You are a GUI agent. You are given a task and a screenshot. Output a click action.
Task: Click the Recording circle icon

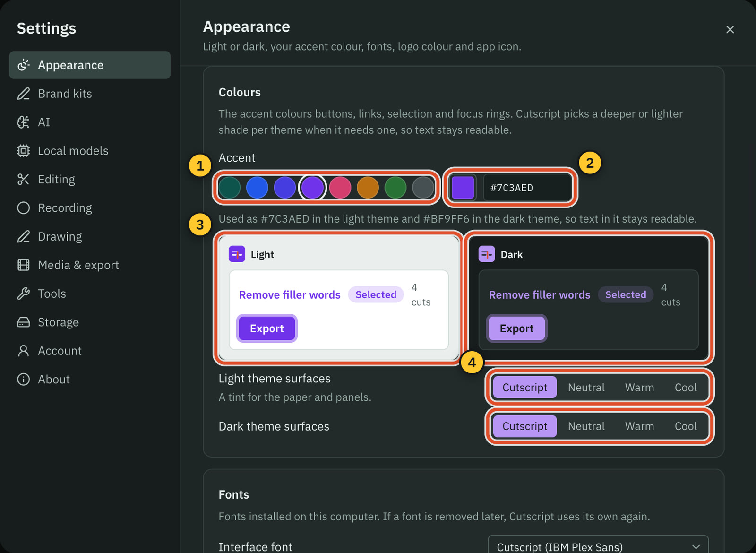point(24,208)
